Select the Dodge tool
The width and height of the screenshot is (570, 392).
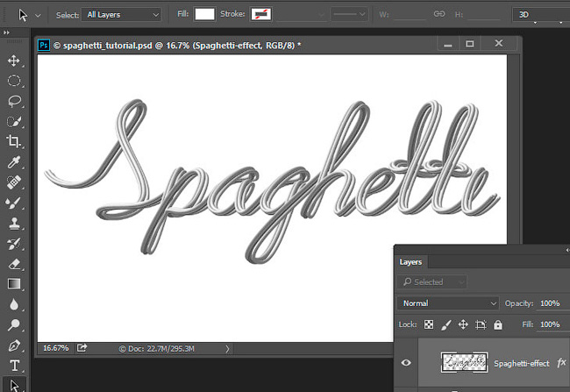14,324
